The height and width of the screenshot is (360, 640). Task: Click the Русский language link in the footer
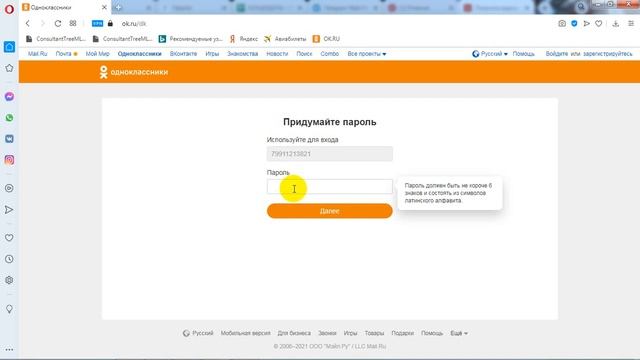[198, 333]
